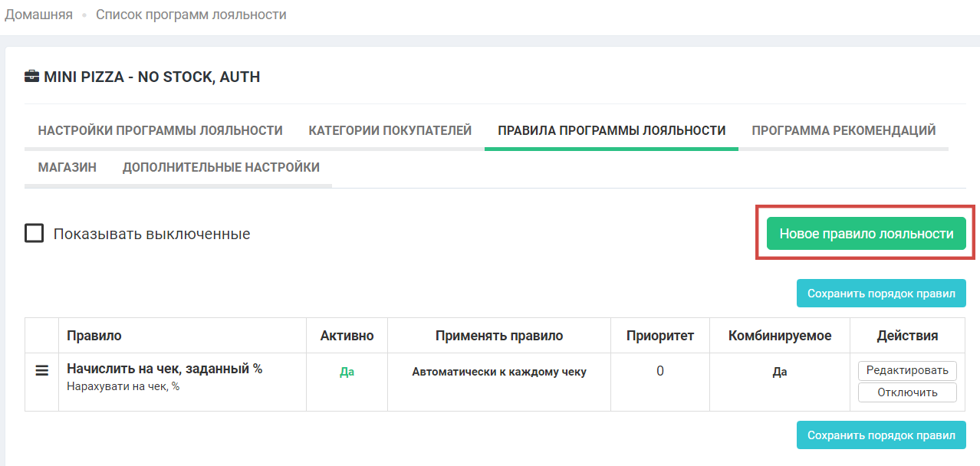Follow the 'Домашняя' breadcrumb link
This screenshot has height=466, width=980.
[x=38, y=15]
